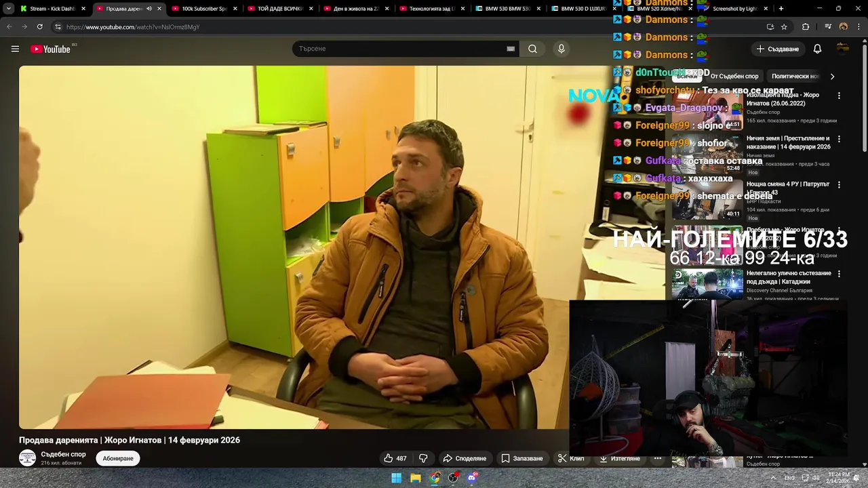Click the Изтегляне download button
Viewport: 868px width, 488px height.
(x=620, y=458)
